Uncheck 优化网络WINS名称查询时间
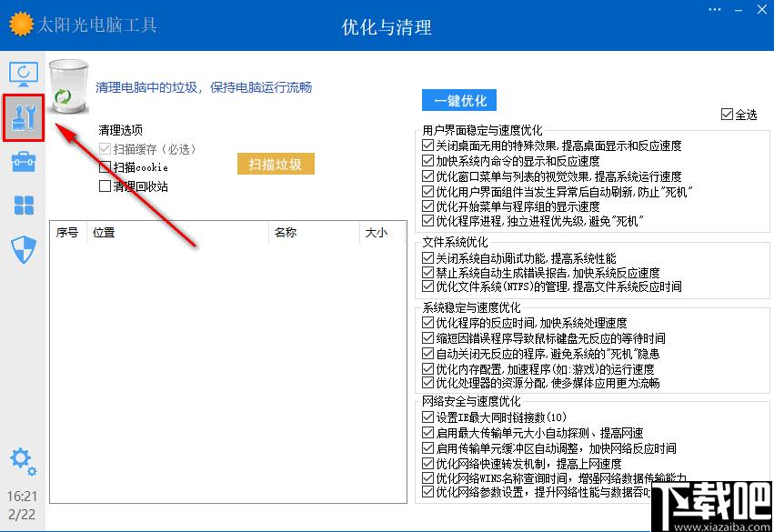Viewport: 774px width, 532px height. (428, 477)
